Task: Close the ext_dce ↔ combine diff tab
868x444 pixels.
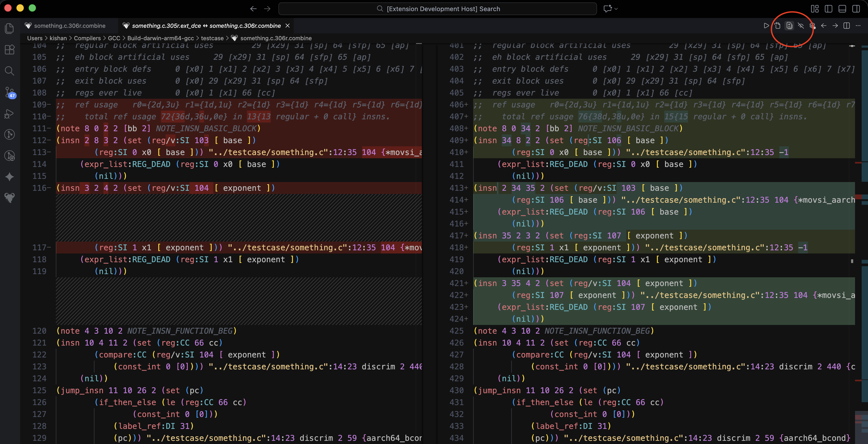Action: point(287,26)
